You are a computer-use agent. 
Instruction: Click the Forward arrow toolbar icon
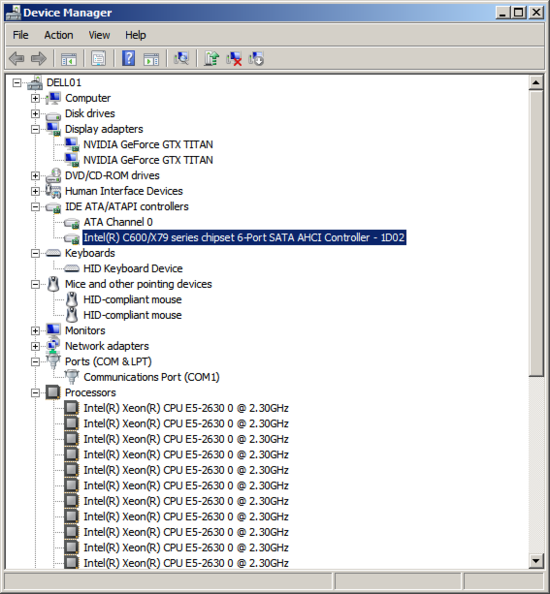click(x=38, y=59)
